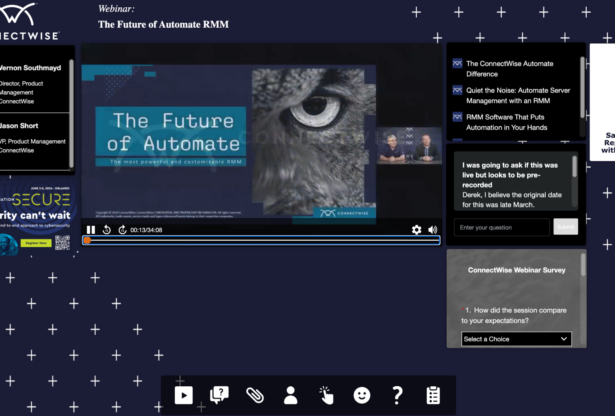
Task: Click the rewind skip-back icon
Action: coord(106,230)
